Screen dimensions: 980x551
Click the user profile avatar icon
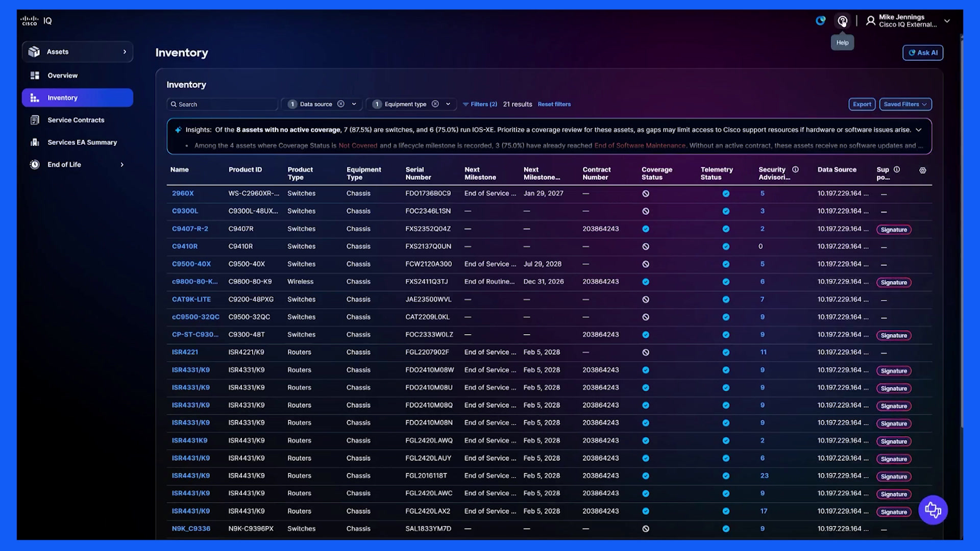coord(871,21)
